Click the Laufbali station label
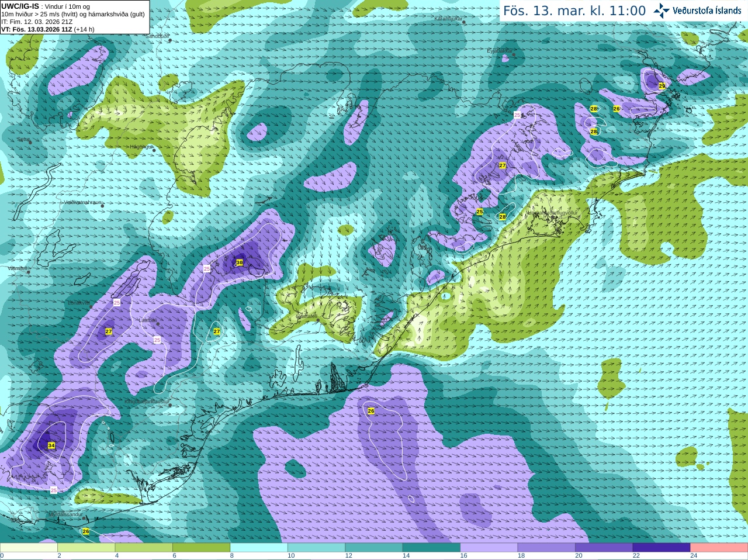The image size is (748, 560). (x=147, y=320)
